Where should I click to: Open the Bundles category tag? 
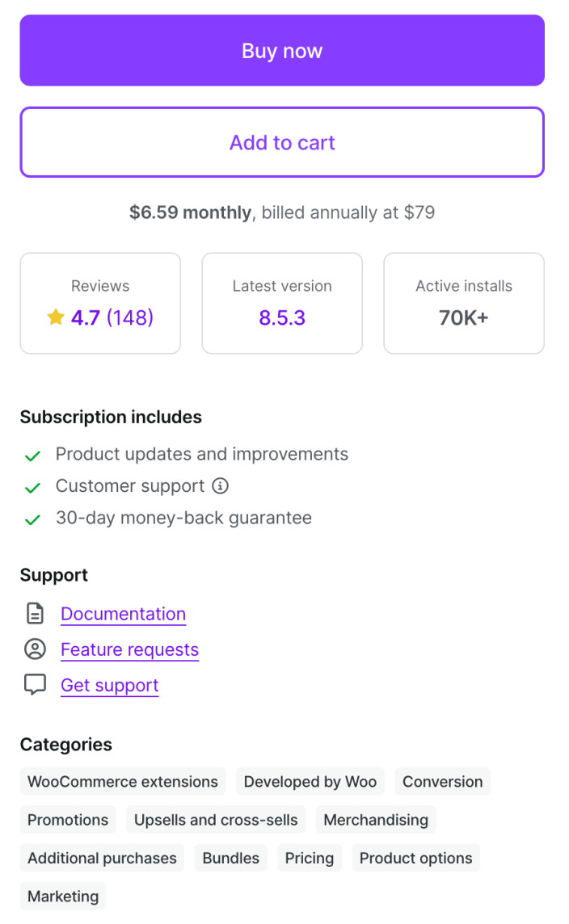[231, 858]
